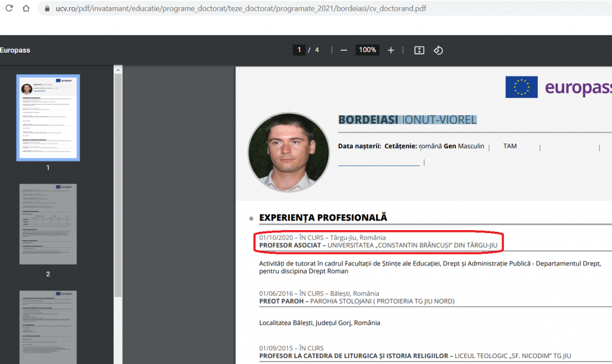Click the text Localitatea Bălești, Județul Gorj
Viewport: 612px width, 364px height.
point(320,323)
